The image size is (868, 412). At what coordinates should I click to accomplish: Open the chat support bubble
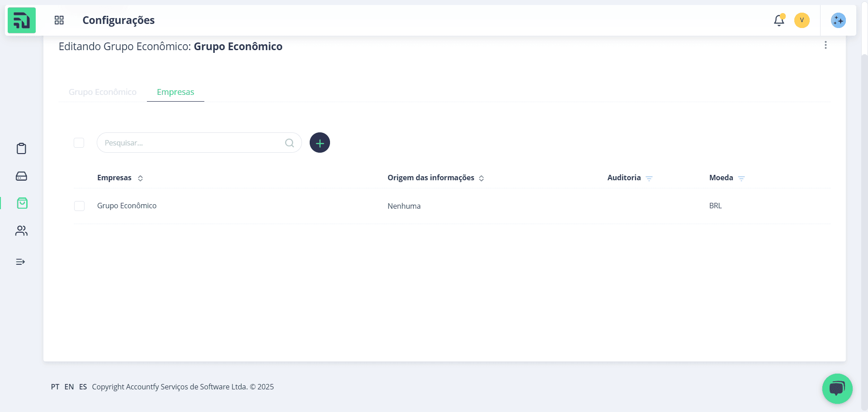(837, 389)
